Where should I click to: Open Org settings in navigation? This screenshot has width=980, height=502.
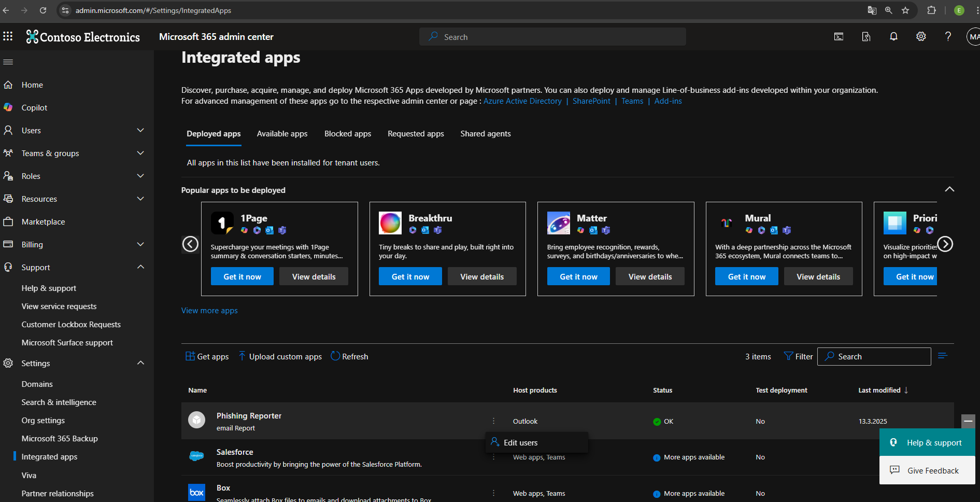coord(43,420)
